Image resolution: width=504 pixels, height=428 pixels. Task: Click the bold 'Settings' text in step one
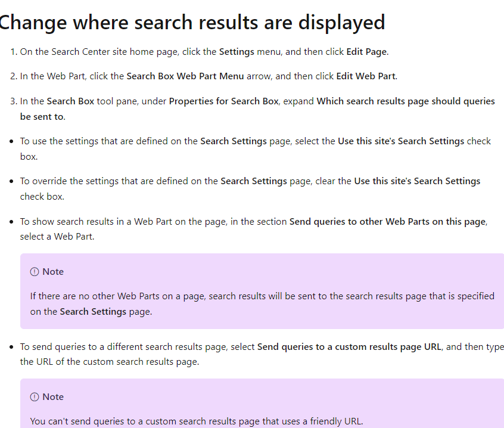[x=237, y=52]
